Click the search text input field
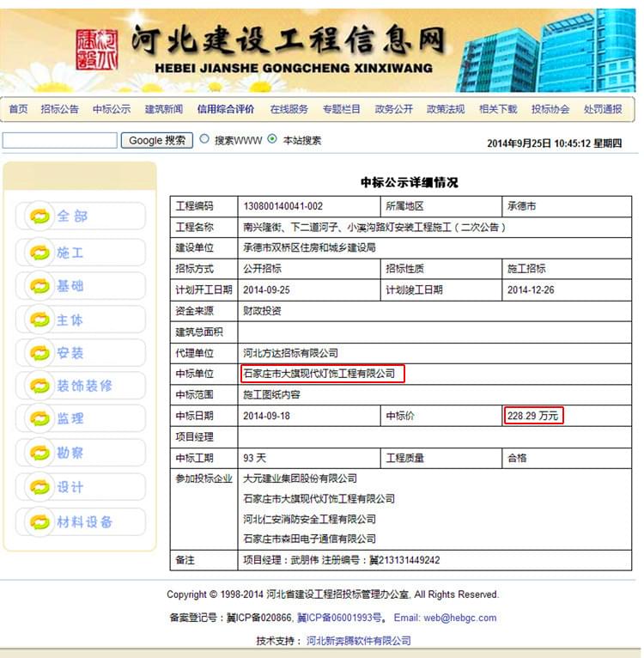The width and height of the screenshot is (644, 658). (59, 140)
